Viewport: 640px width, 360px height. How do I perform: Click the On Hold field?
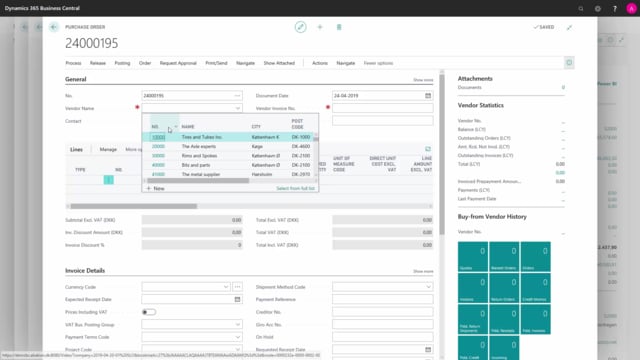[382, 337]
